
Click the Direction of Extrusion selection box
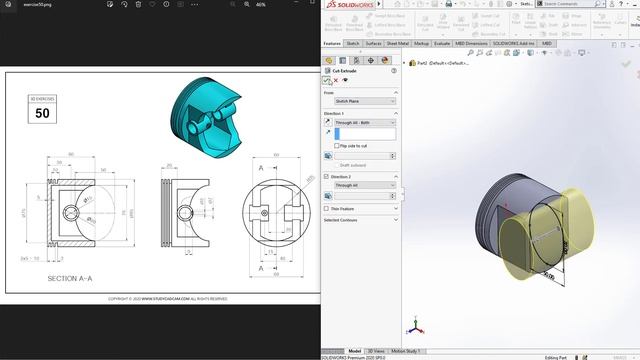pos(365,134)
